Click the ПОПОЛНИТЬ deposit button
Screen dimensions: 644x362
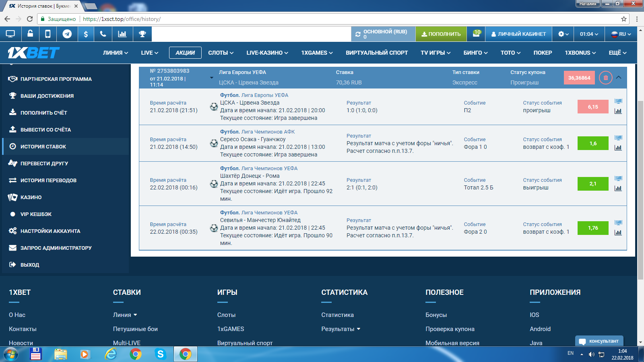[x=441, y=34]
